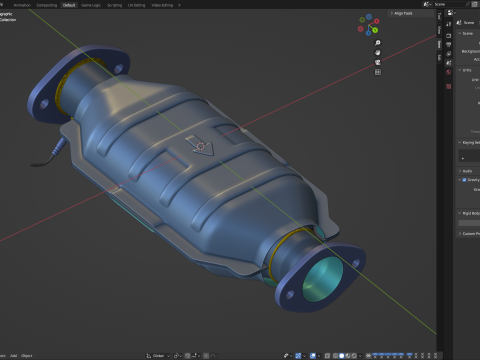The width and height of the screenshot is (480, 360).
Task: Open the Item sidebar tab
Action: pos(439,44)
